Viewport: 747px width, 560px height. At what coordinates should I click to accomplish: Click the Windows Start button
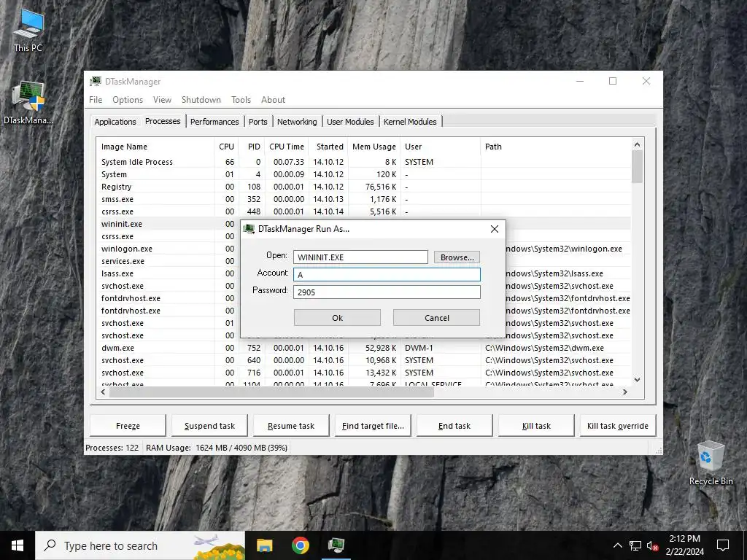[x=18, y=545]
